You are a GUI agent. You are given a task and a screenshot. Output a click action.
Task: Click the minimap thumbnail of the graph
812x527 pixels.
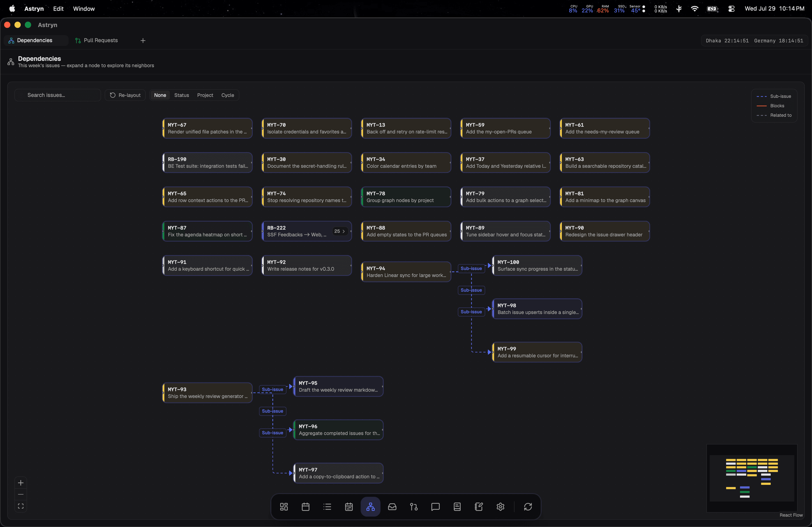point(752,478)
